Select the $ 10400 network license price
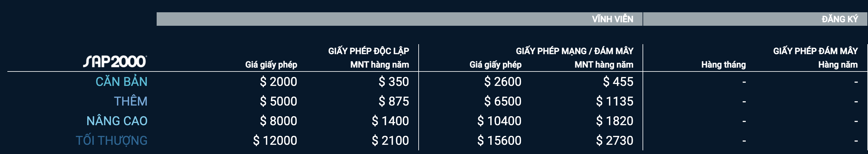868x154 pixels. tap(499, 121)
